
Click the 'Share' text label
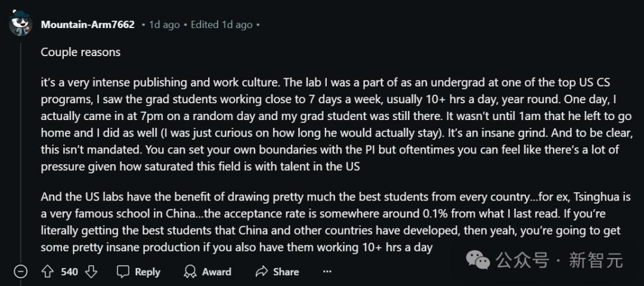(286, 272)
